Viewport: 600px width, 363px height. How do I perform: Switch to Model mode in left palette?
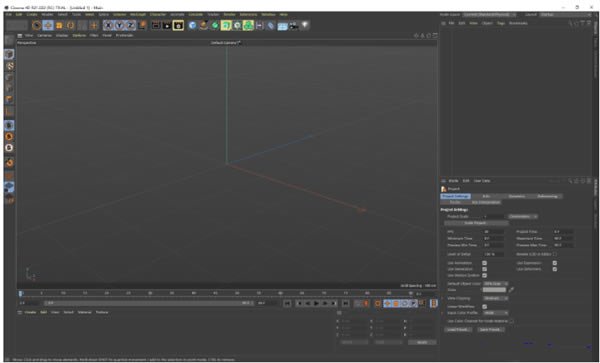click(10, 54)
